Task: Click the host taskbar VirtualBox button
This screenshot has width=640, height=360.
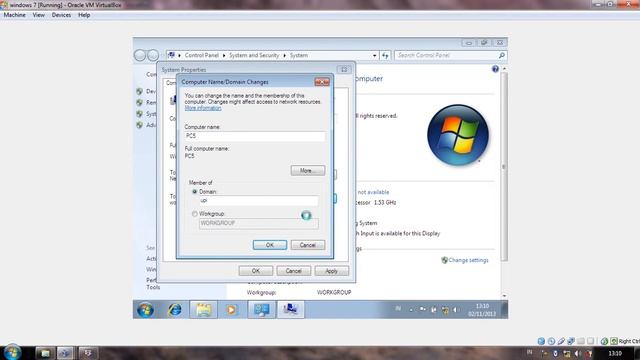Action: point(64,353)
